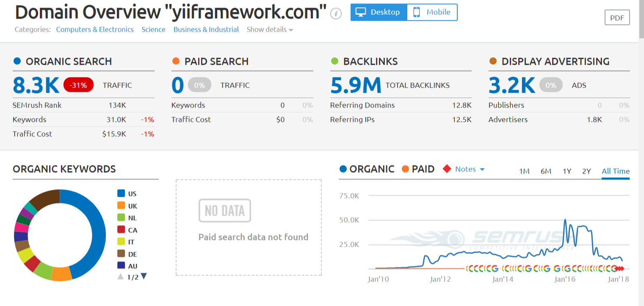Viewport: 644px width, 306px height.
Task: Click the 1.8K advertisers value
Action: 594,120
